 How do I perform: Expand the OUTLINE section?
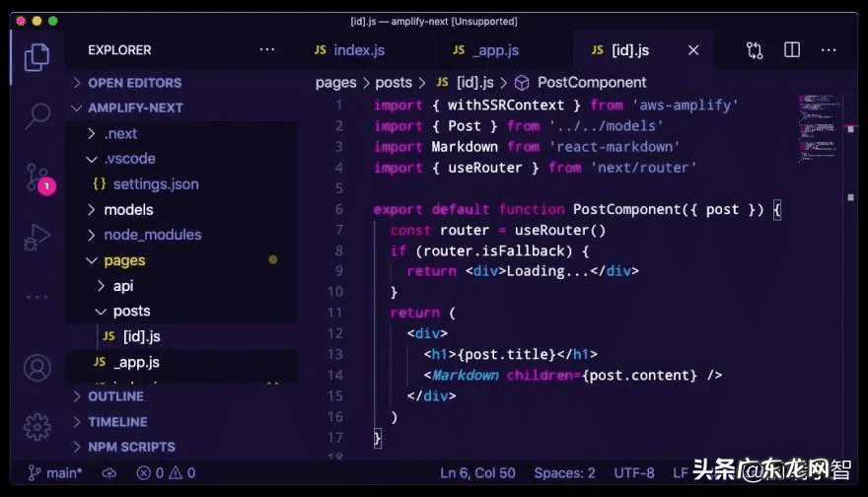(x=115, y=395)
